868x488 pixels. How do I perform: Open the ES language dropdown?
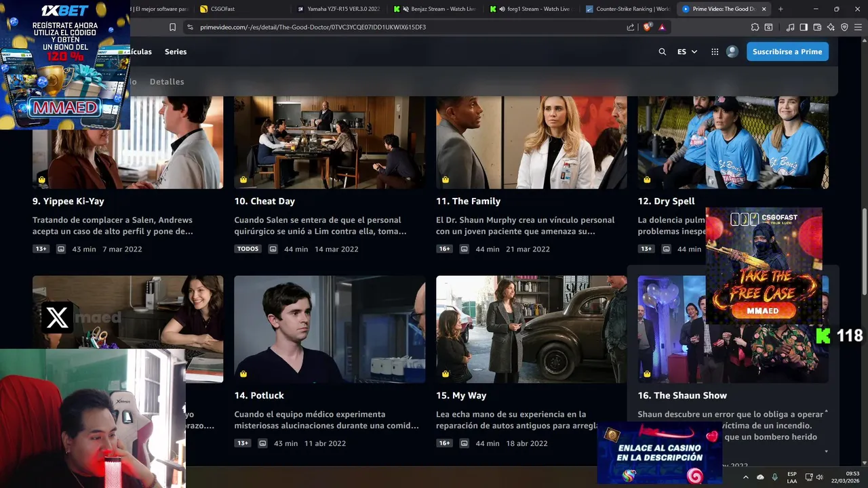click(x=687, y=52)
